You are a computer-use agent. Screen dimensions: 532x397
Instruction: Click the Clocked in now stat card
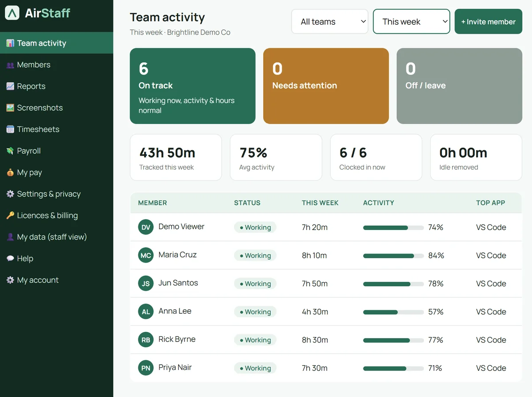(x=376, y=157)
